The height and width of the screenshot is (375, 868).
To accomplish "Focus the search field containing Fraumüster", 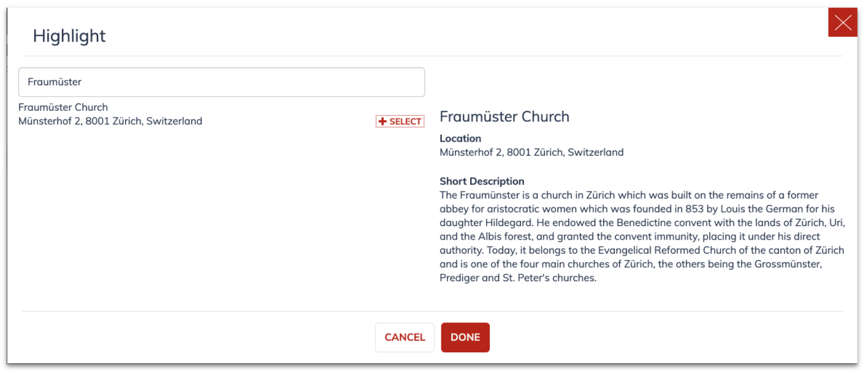I will coord(221,82).
